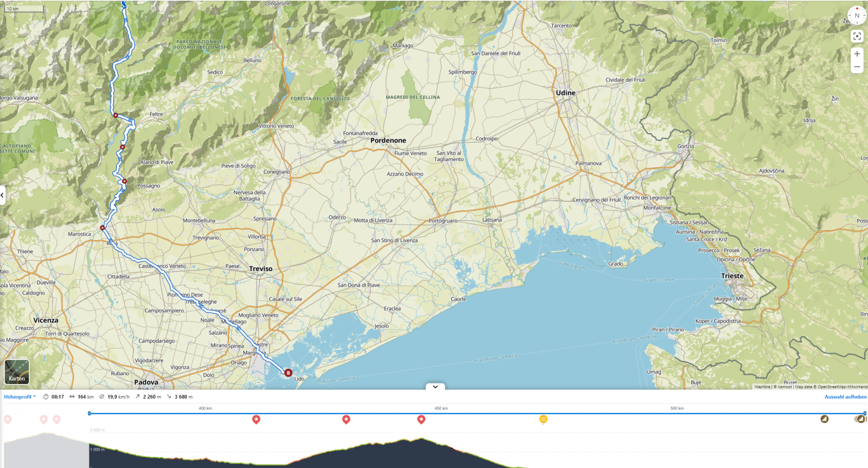The width and height of the screenshot is (868, 468).
Task: Zoom in with the plus button
Action: (857, 54)
